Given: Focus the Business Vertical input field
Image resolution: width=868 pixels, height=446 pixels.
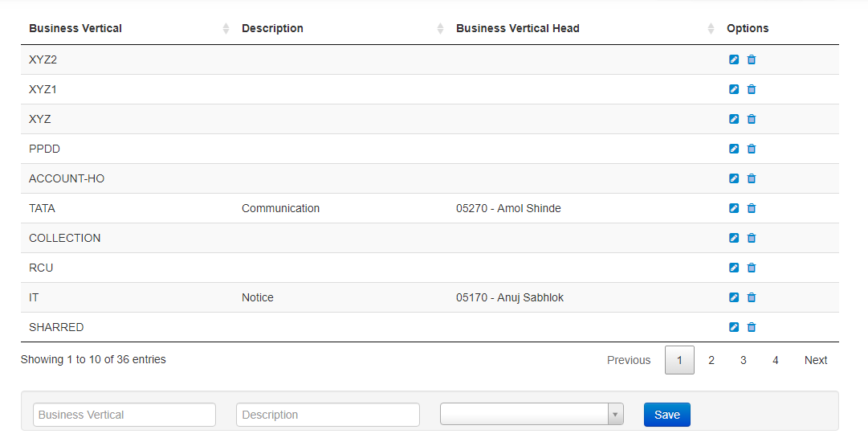Looking at the screenshot, I should 124,415.
